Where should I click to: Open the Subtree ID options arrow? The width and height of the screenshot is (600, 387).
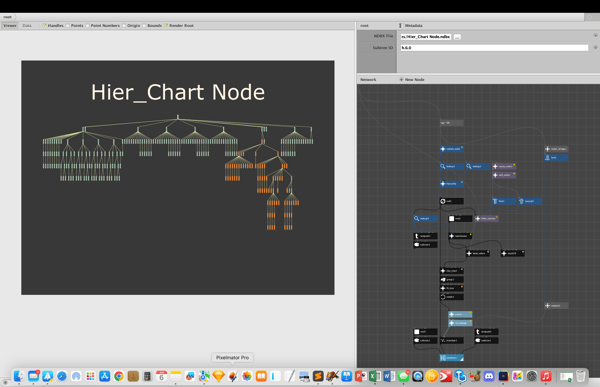click(x=595, y=47)
